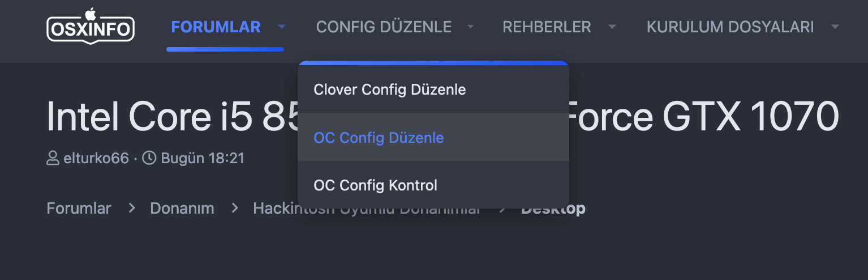Open the REHBERLER navigation item
The width and height of the screenshot is (868, 280).
coord(547,27)
